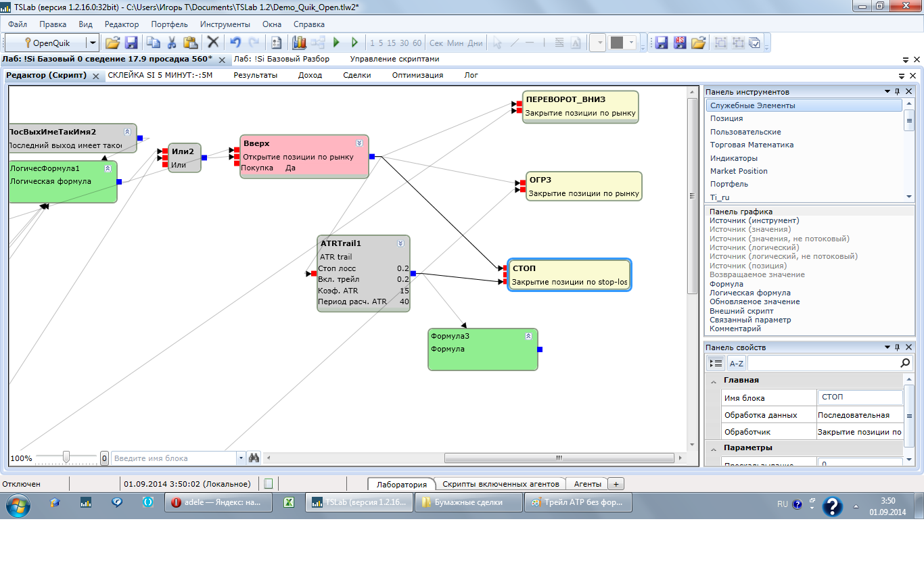Screen dimensions: 924x582
Task: Open the OpenQuik dropdown arrow
Action: (x=92, y=43)
